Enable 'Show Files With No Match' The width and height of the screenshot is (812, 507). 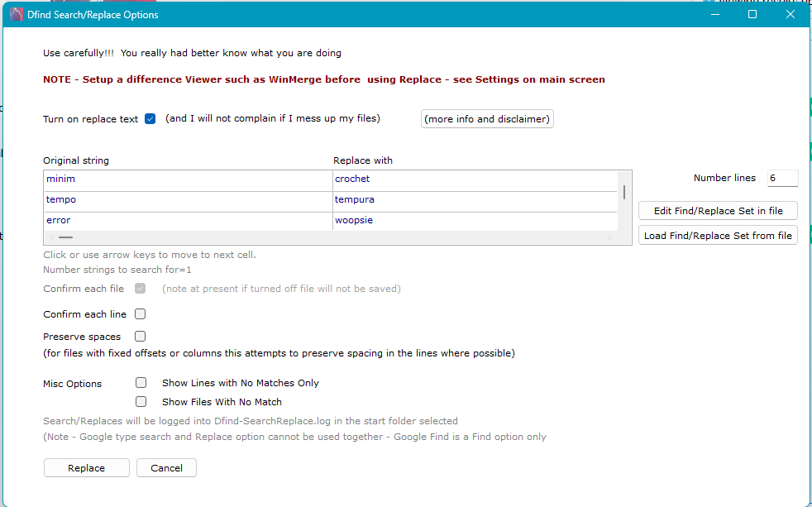point(141,401)
